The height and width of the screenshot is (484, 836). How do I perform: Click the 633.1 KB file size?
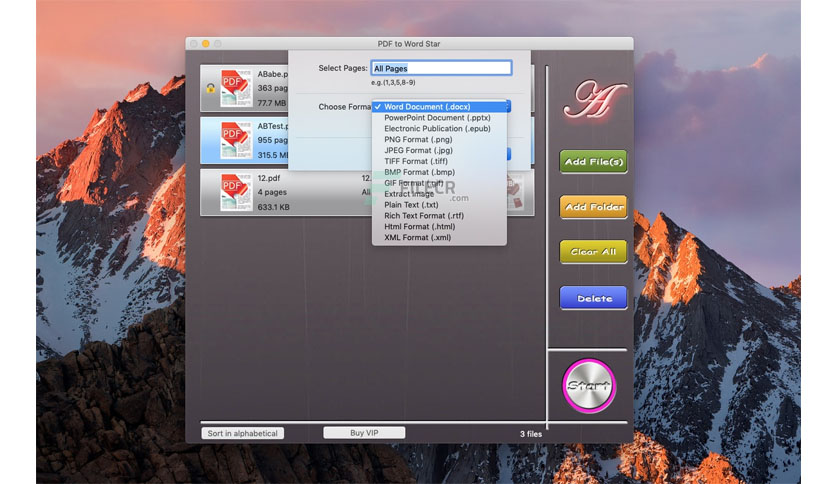(274, 207)
